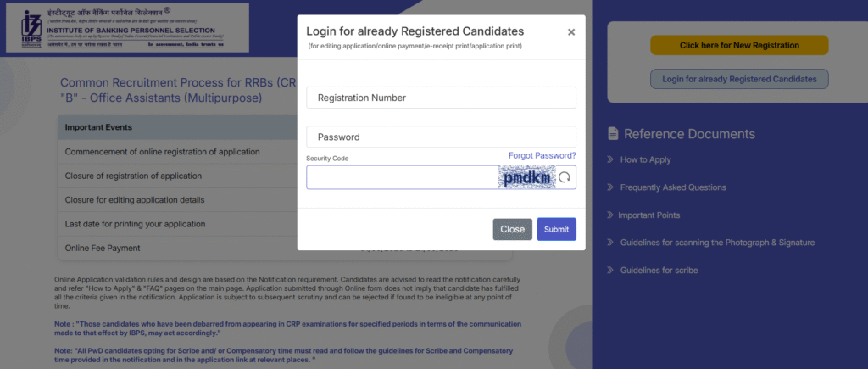868x369 pixels.
Task: Click here for New Registration button
Action: [x=737, y=45]
